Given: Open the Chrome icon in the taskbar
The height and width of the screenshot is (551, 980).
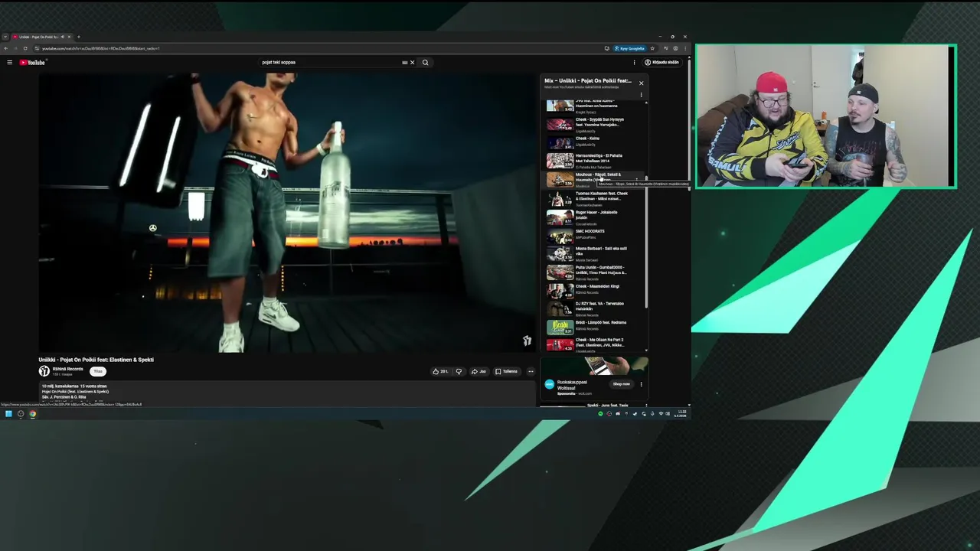Looking at the screenshot, I should (x=32, y=414).
